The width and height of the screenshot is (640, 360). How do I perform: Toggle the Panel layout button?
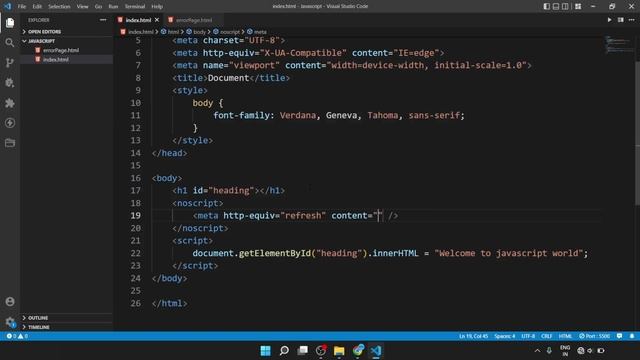pos(556,6)
